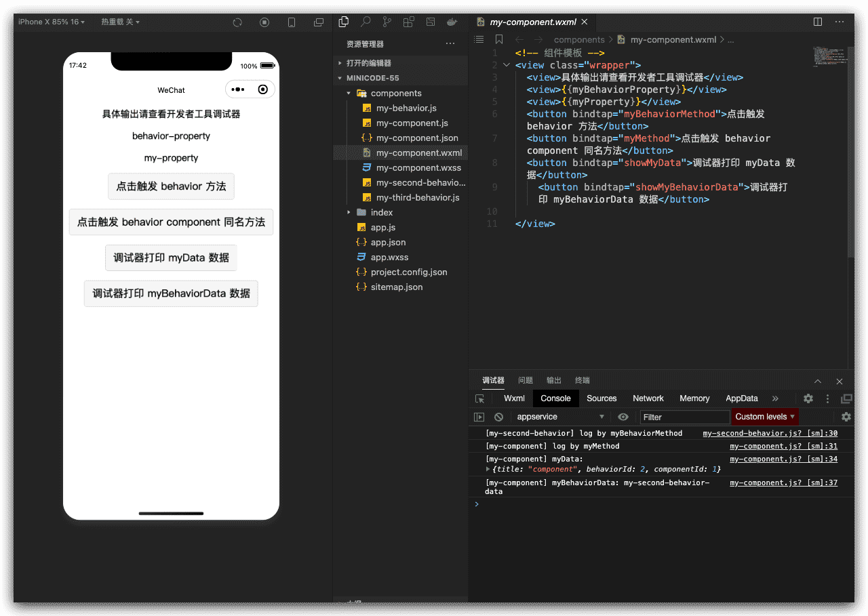Switch to the Network tab

click(648, 398)
